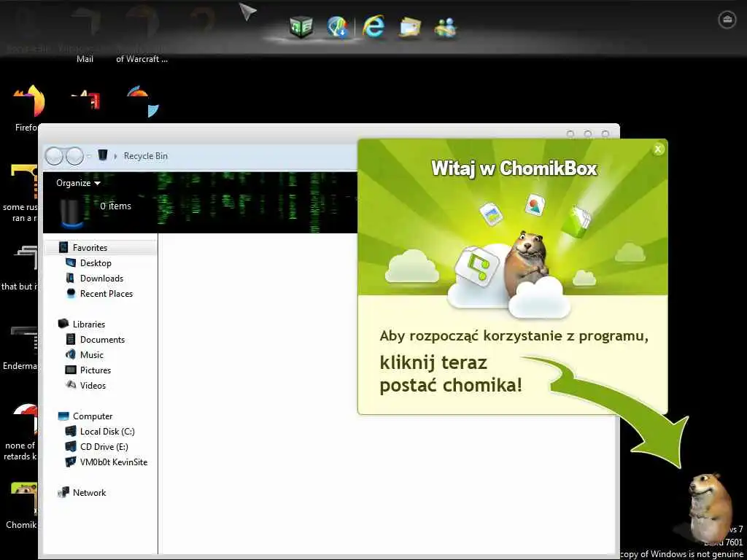Click the map pin document icon in popup
747x560 pixels.
click(x=535, y=205)
